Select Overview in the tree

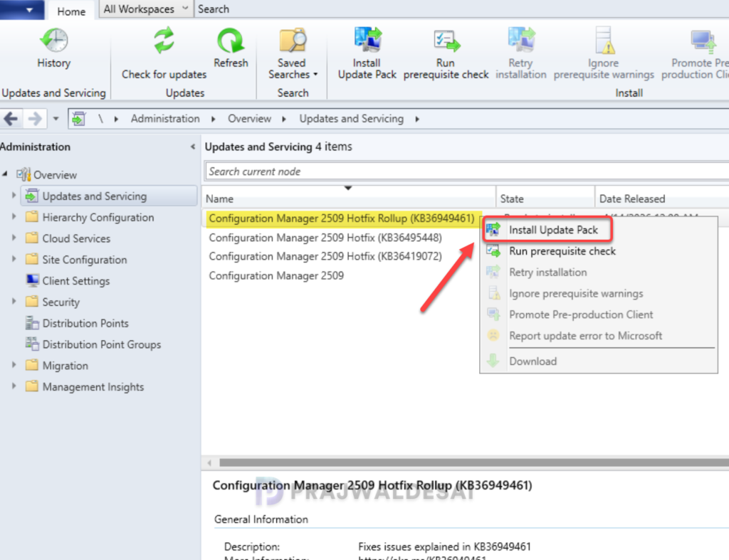(55, 175)
